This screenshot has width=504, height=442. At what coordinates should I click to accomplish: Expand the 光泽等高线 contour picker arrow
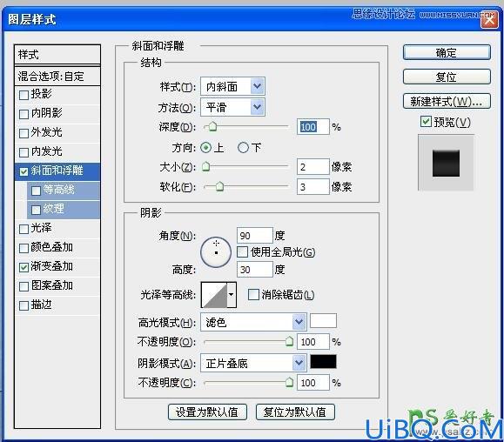click(232, 295)
